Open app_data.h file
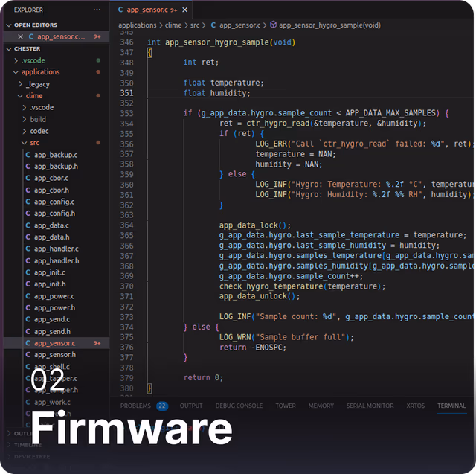 click(51, 237)
